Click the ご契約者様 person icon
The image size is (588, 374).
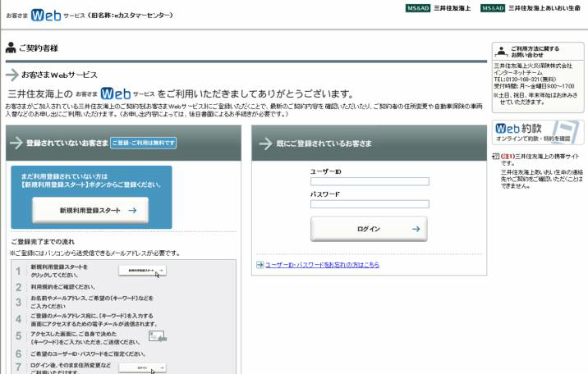(x=10, y=48)
